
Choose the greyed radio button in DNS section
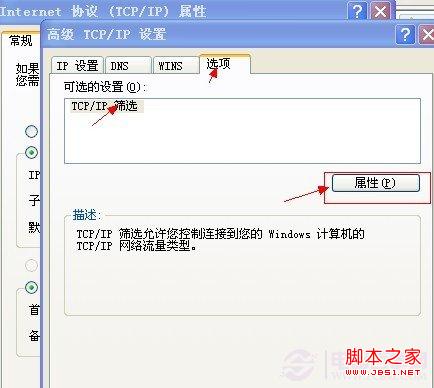pyautogui.click(x=32, y=266)
